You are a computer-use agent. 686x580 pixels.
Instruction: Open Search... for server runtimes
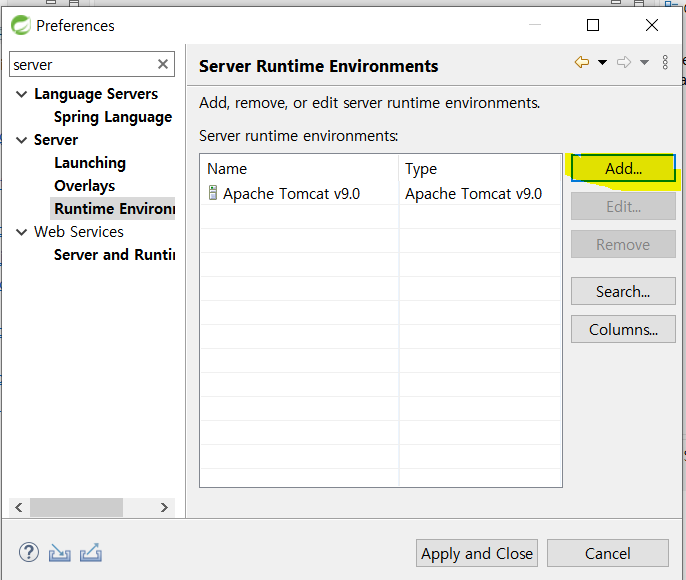click(x=623, y=291)
